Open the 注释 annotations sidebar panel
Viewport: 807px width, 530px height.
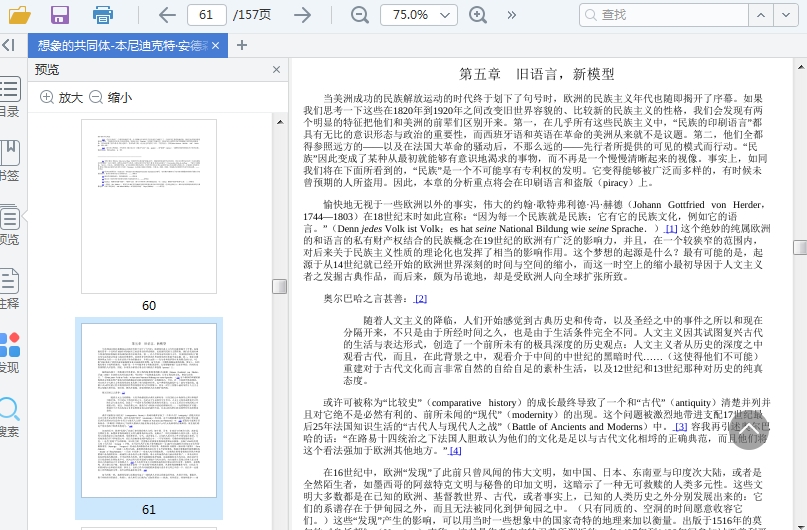pyautogui.click(x=9, y=289)
